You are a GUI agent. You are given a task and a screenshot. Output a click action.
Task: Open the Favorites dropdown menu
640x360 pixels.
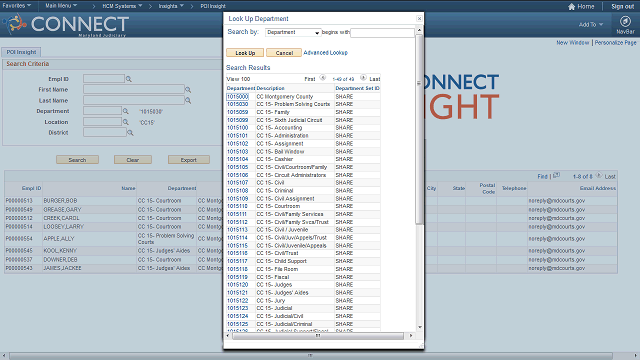click(16, 6)
